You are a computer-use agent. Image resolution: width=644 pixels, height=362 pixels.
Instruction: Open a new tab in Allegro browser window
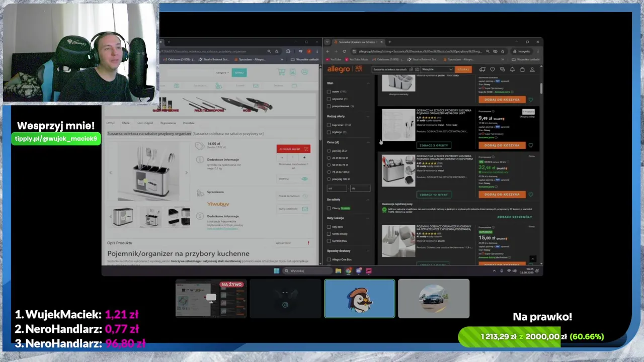(x=389, y=42)
